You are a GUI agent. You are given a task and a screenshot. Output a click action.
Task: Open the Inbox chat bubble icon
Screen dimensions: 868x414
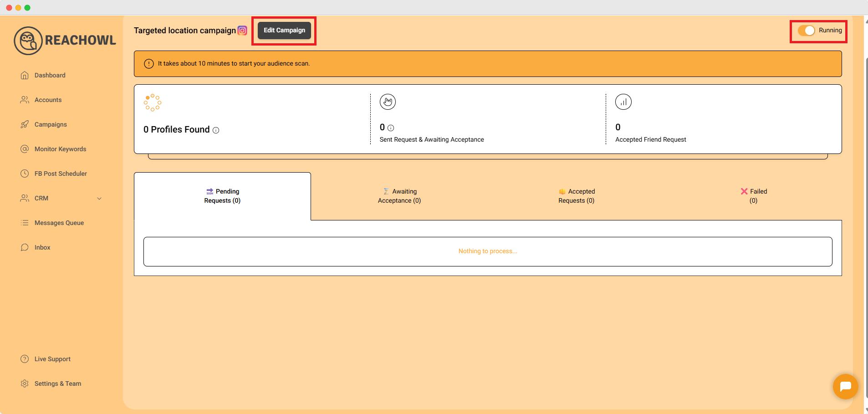[25, 247]
